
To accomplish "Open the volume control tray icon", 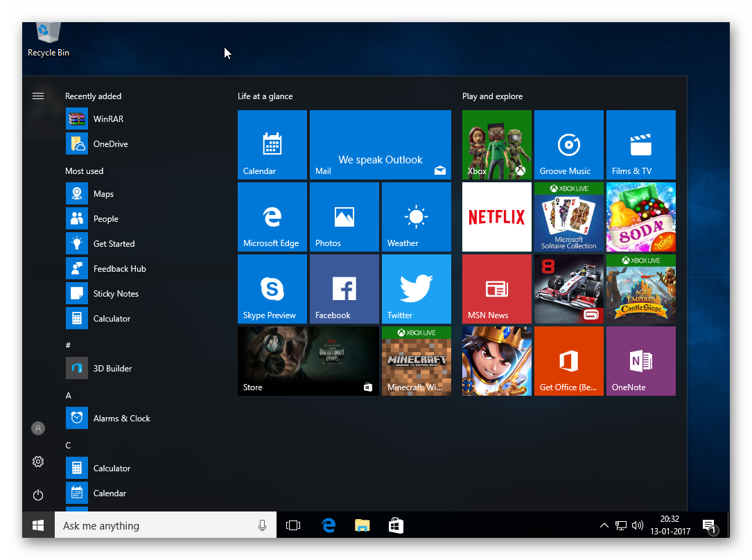I will tap(638, 525).
